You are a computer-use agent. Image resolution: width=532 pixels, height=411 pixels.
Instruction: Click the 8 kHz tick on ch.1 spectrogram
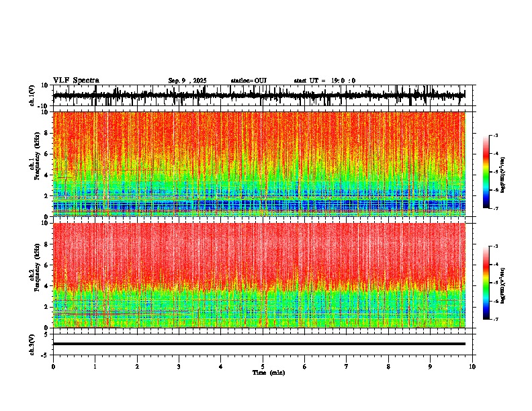[x=47, y=133]
